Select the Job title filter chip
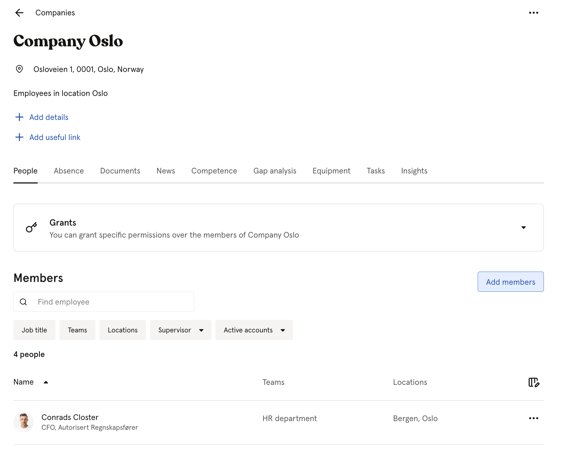 click(x=34, y=330)
